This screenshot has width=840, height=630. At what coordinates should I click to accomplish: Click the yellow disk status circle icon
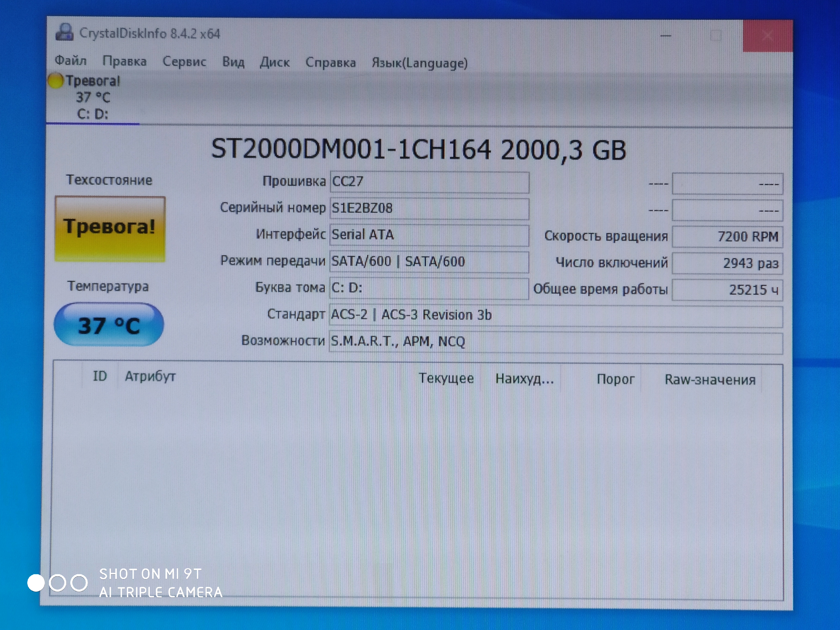[55, 81]
